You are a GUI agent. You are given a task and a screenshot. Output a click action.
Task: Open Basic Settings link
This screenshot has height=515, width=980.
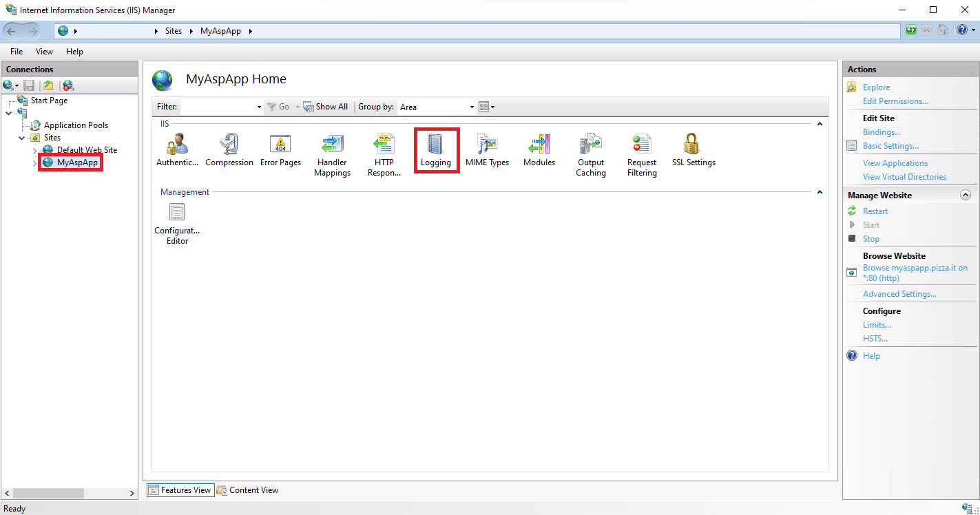click(890, 146)
